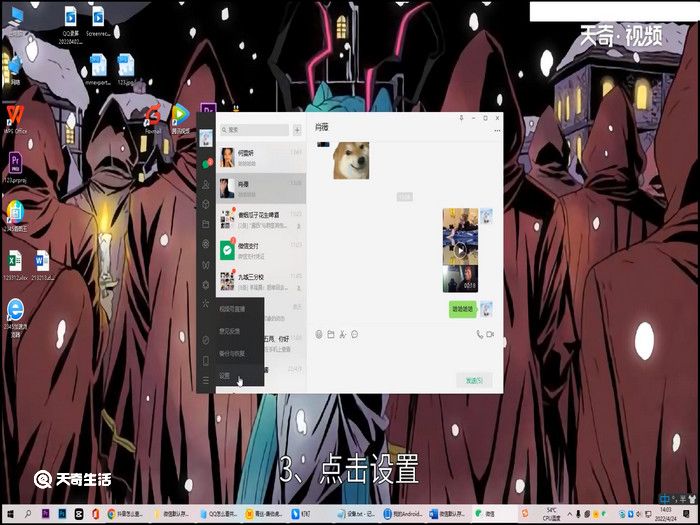700x525 pixels.
Task: Toggle the hamburger More menu in sidebar
Action: pyautogui.click(x=206, y=380)
